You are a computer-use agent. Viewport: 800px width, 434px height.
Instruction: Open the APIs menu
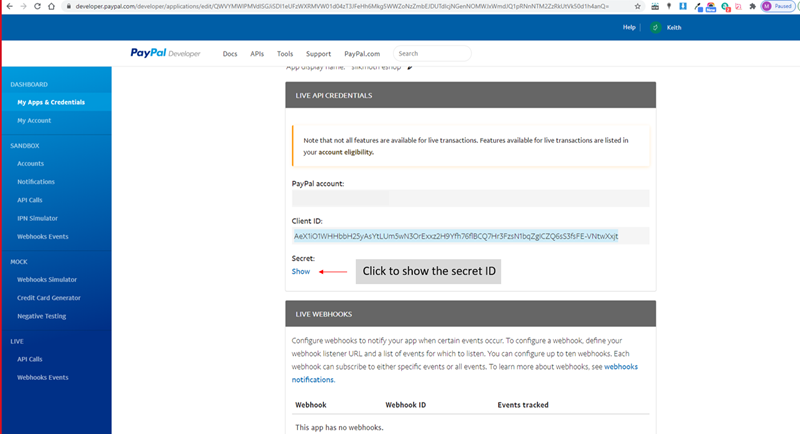[x=257, y=53]
